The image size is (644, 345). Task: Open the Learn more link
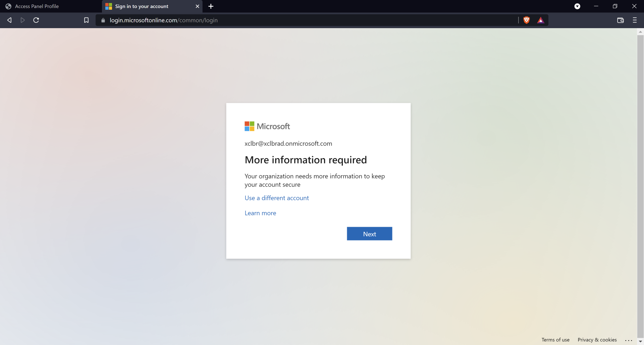(260, 213)
